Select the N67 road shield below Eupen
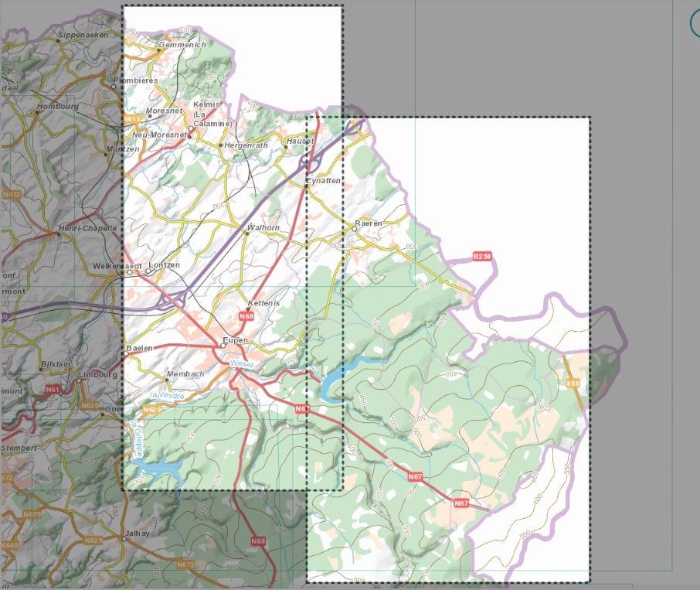700x590 pixels. pos(303,408)
